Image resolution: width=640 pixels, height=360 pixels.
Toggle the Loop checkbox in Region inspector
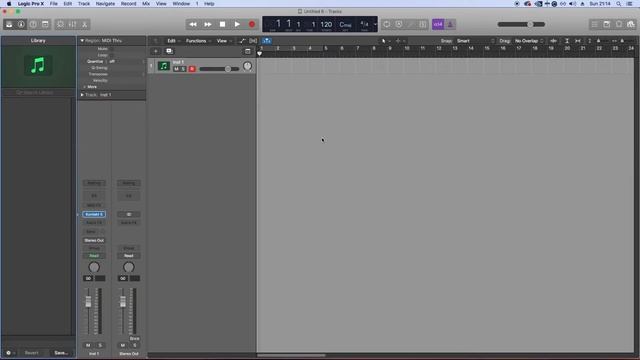(x=111, y=55)
